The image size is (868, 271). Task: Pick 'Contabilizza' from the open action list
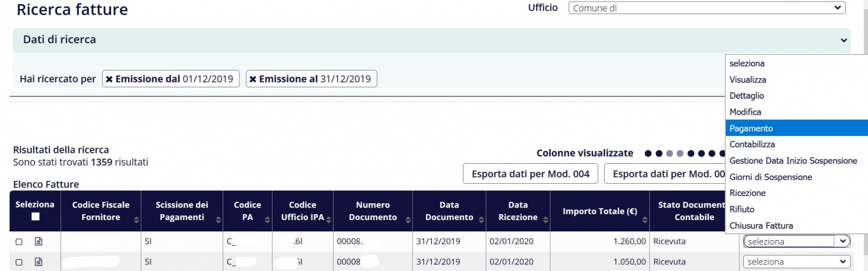point(752,144)
